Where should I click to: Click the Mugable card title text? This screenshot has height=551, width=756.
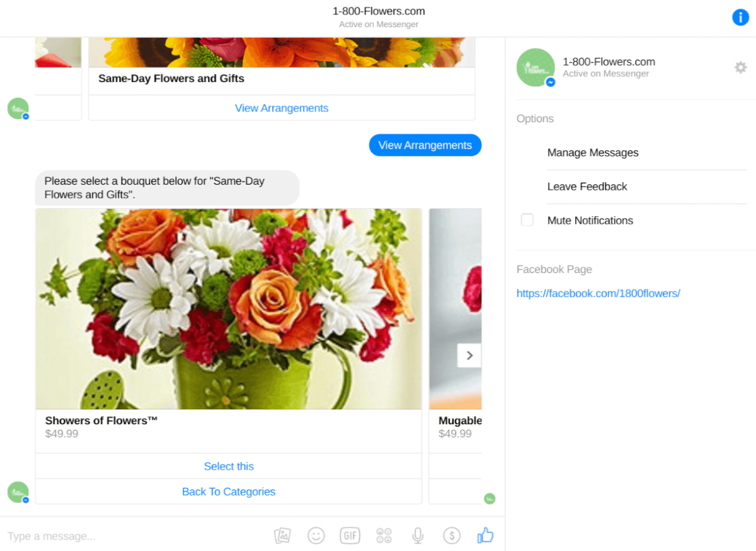tap(461, 420)
